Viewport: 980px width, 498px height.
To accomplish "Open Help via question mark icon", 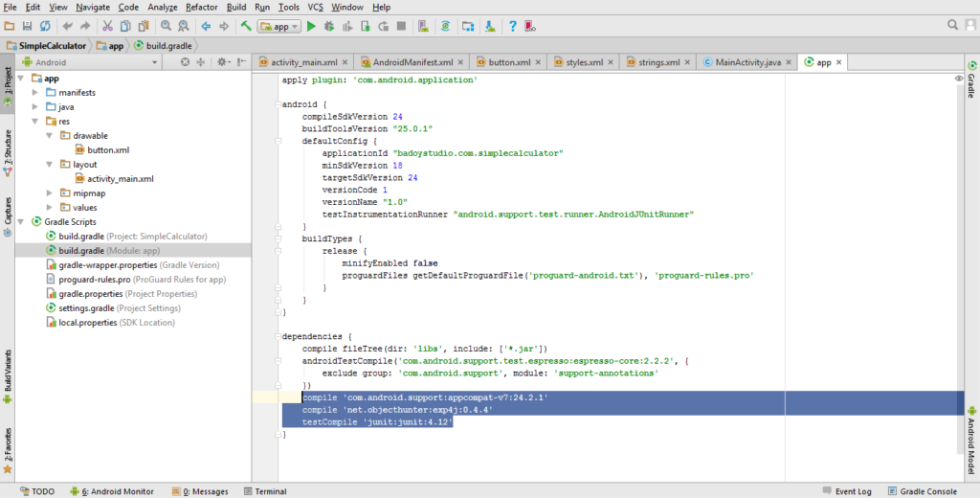I will click(x=513, y=26).
